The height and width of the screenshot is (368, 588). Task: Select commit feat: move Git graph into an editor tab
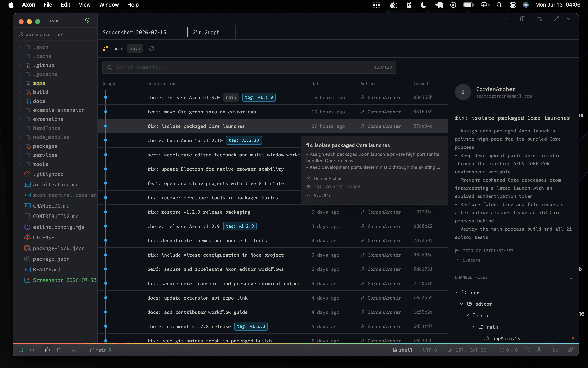coord(273,112)
